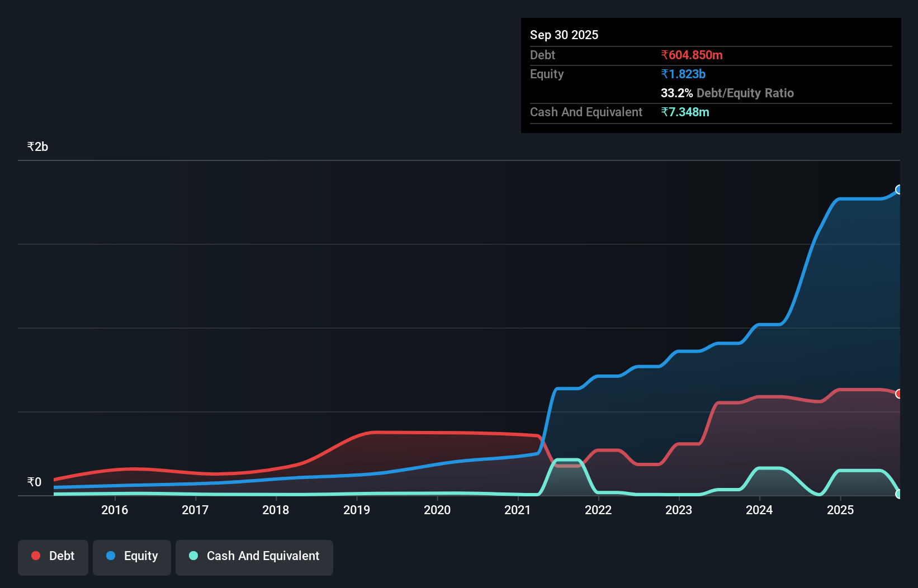Select the Debt endpoint marker at chart right
Screen dimensions: 918x588
tap(899, 395)
